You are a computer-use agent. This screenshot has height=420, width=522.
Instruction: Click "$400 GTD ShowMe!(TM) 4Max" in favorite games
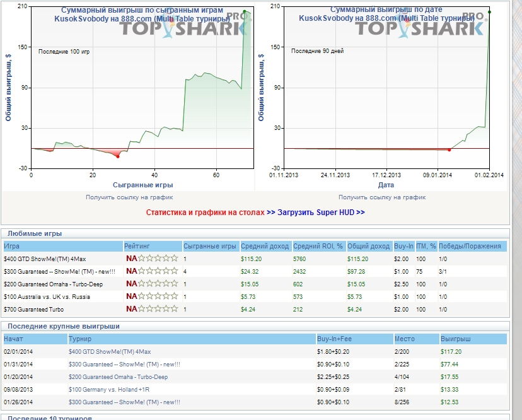pos(45,259)
